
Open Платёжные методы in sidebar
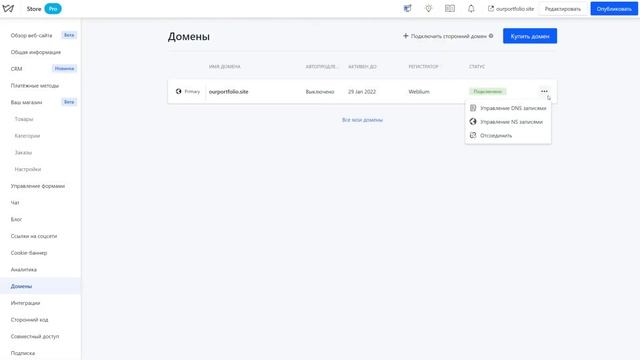(35, 86)
